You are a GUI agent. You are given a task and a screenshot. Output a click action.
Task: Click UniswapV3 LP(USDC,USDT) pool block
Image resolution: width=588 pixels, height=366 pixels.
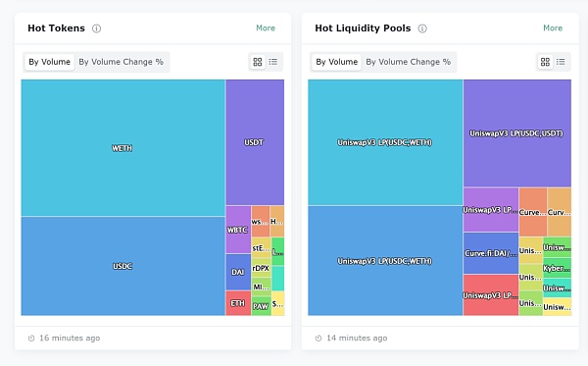click(x=517, y=133)
